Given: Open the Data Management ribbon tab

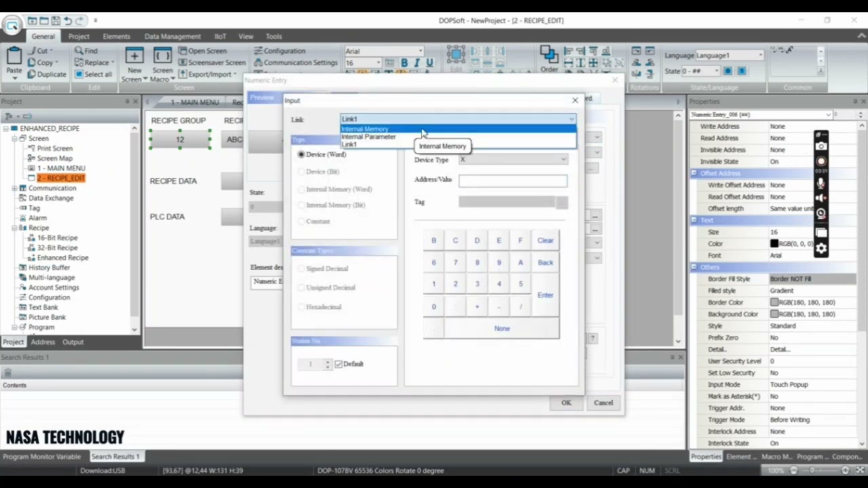Looking at the screenshot, I should [x=172, y=37].
